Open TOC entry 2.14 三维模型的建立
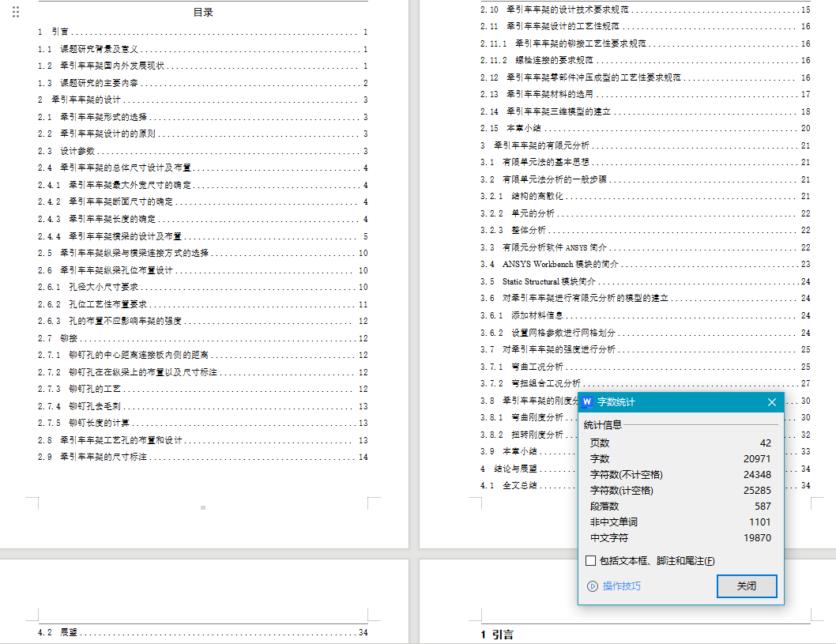Image resolution: width=836 pixels, height=644 pixels. click(645, 111)
